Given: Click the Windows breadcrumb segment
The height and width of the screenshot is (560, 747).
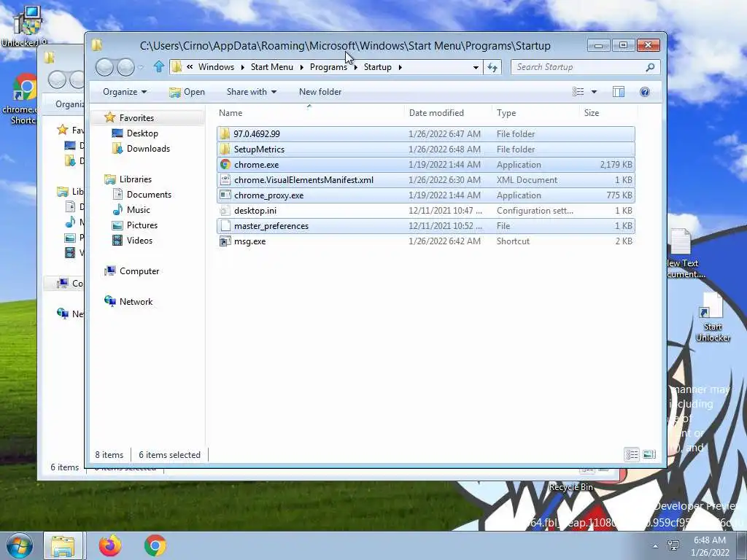Looking at the screenshot, I should coord(216,67).
